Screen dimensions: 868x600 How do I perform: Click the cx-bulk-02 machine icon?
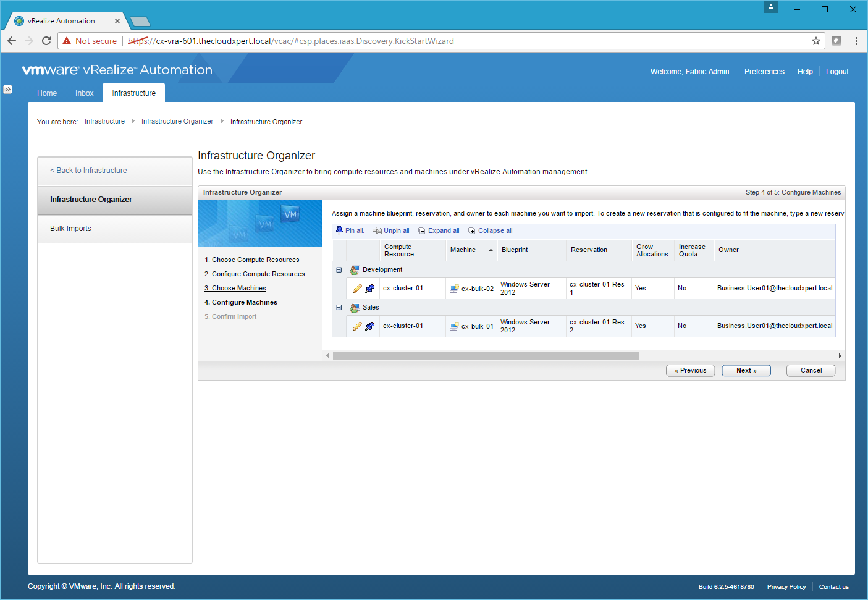[454, 289]
